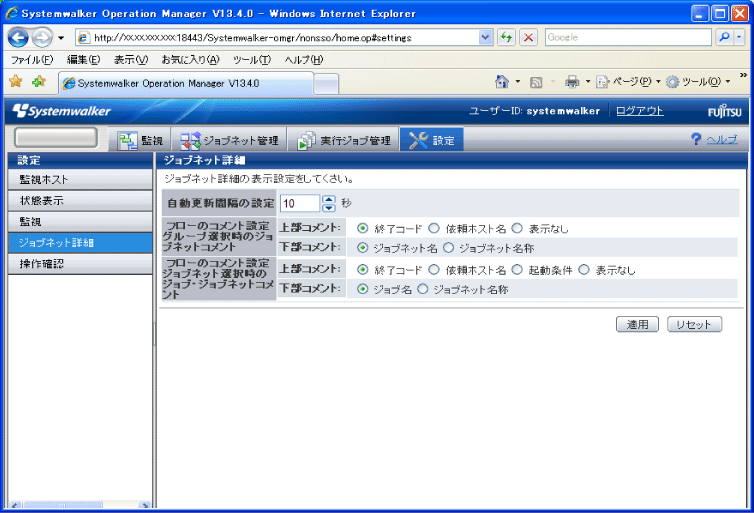This screenshot has height=513, width=754.
Task: Open the お気に入り(A) menu
Action: pyautogui.click(x=190, y=60)
